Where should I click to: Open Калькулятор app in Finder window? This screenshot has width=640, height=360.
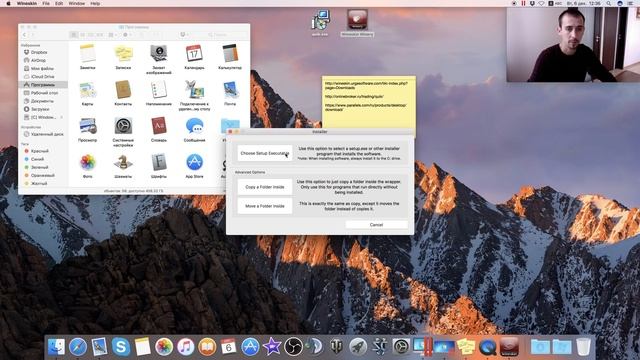pyautogui.click(x=230, y=57)
